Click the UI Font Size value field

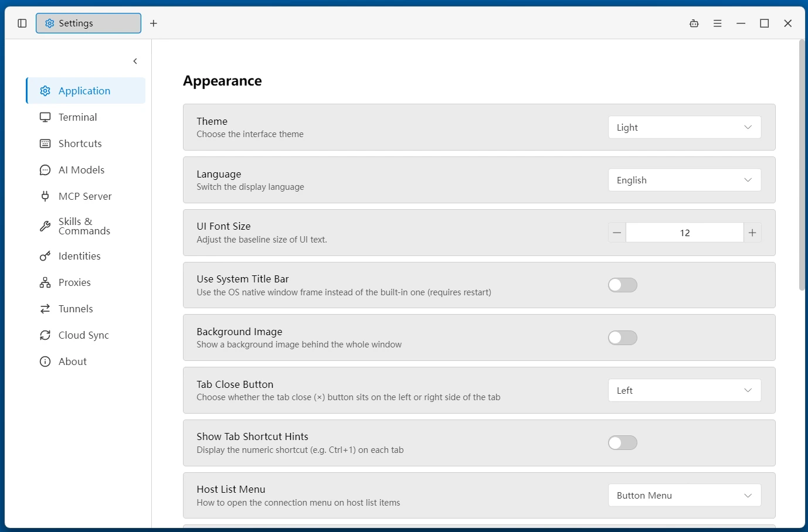pos(685,233)
